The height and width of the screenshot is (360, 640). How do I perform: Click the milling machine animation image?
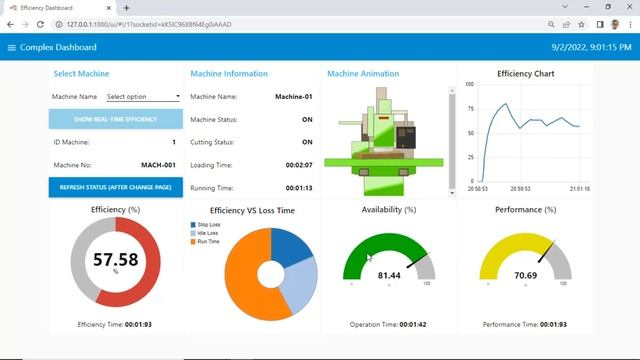[384, 141]
